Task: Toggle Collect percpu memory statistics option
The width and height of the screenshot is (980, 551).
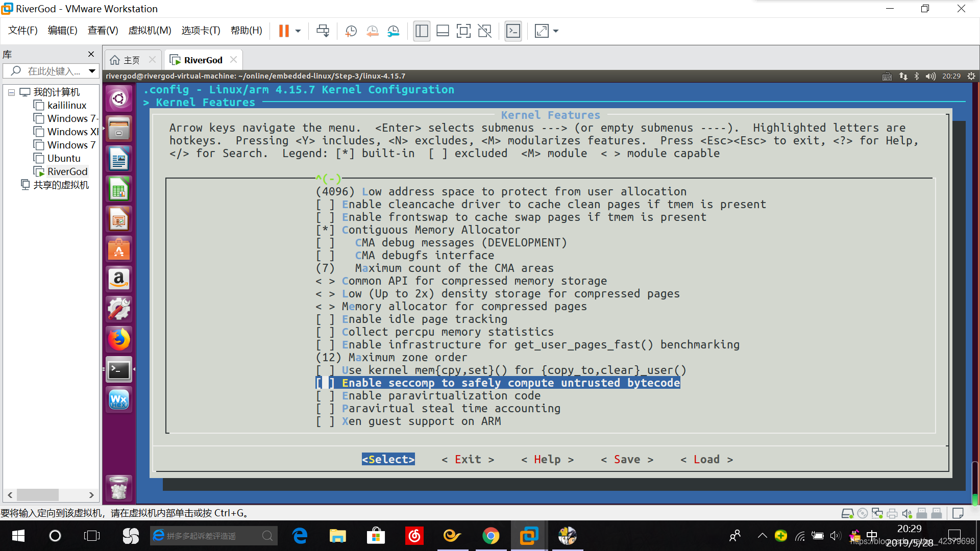Action: pos(434,332)
